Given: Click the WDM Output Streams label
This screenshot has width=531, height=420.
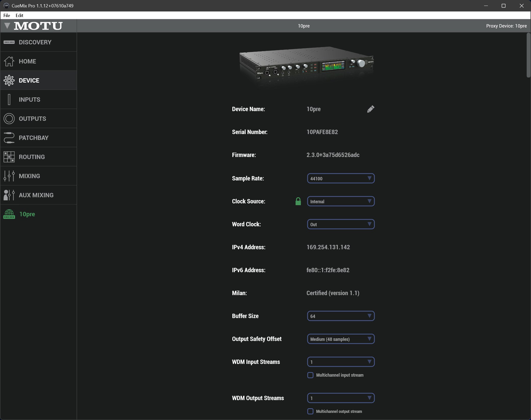Looking at the screenshot, I should click(258, 398).
